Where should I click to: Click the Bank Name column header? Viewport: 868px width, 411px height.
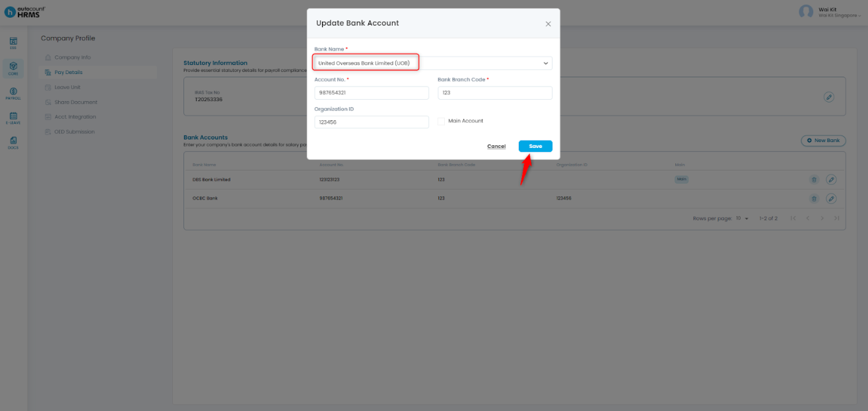pyautogui.click(x=204, y=165)
